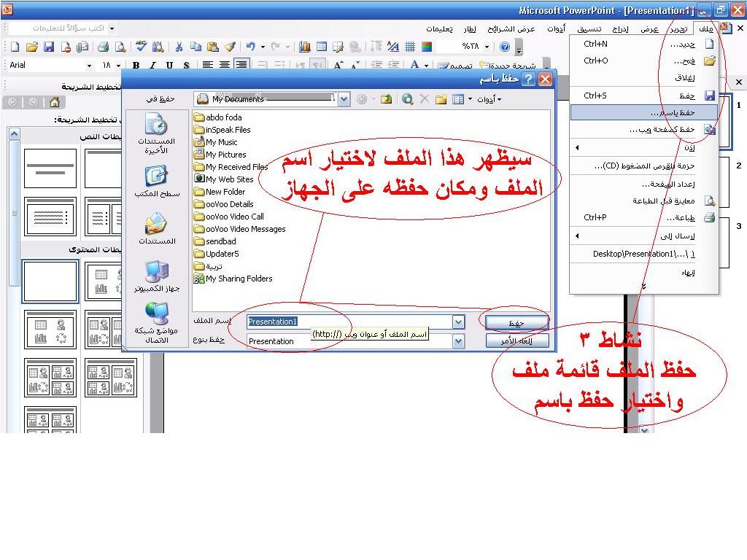Click the Print toolbar icon

(103, 47)
